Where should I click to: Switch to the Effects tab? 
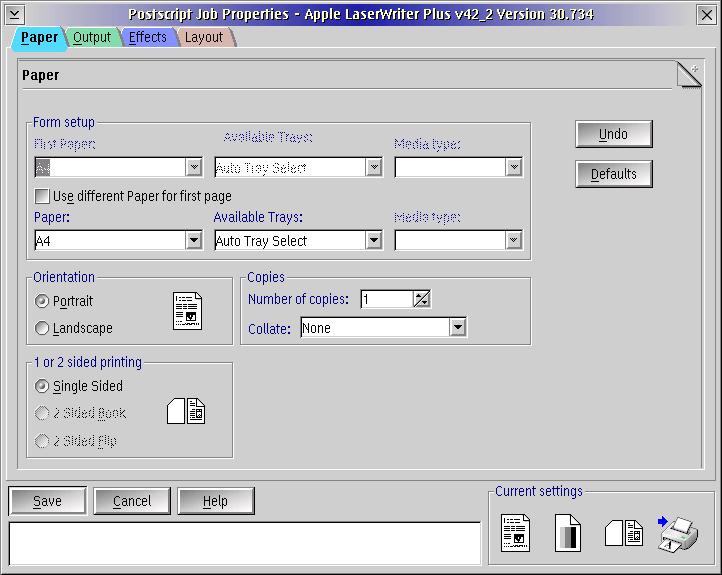coord(147,37)
